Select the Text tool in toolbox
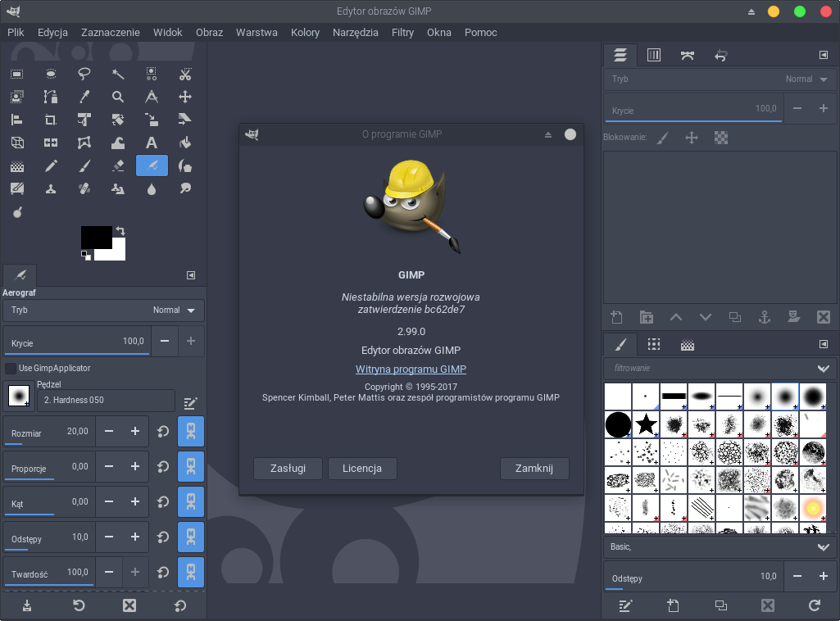840x621 pixels. pos(152,143)
